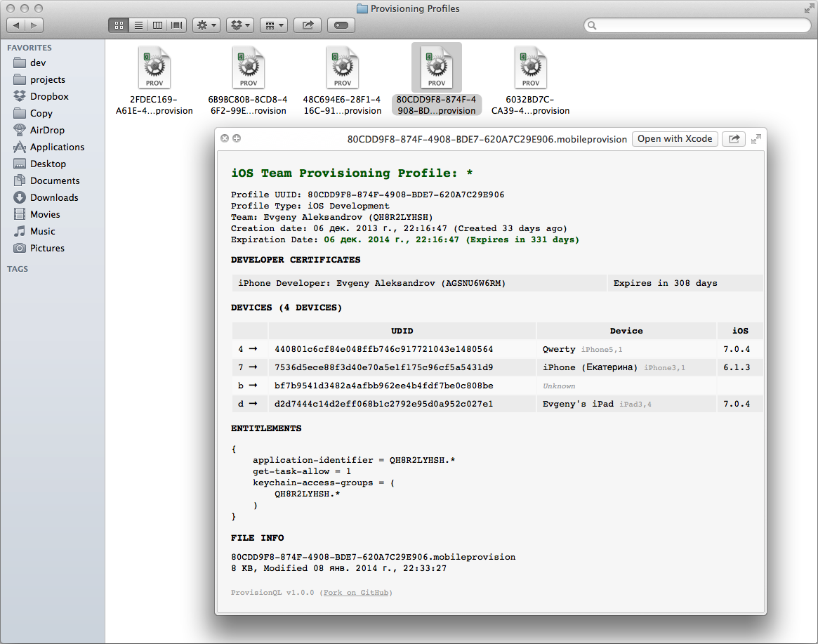Click the Device column header

[x=626, y=331]
